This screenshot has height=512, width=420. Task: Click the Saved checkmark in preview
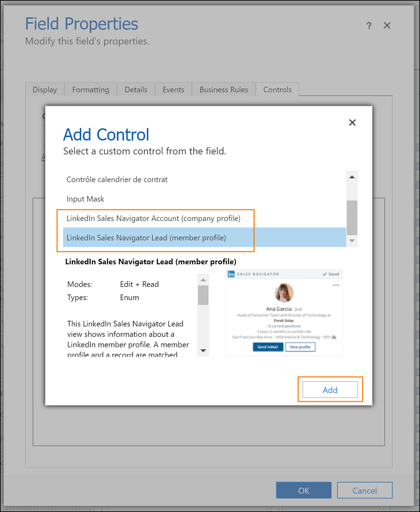(331, 274)
